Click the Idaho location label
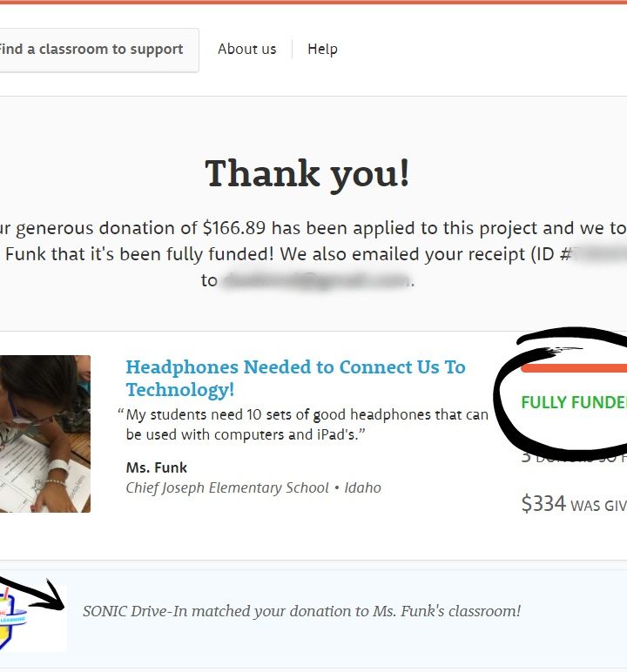 [363, 487]
